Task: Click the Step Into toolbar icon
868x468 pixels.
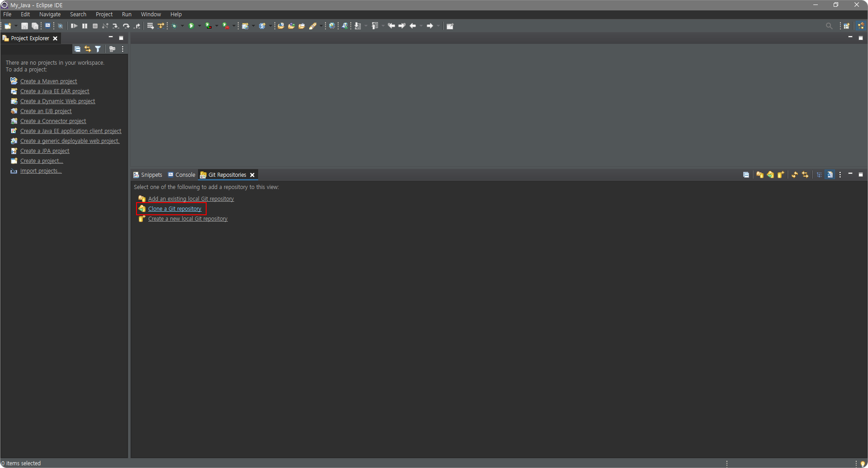Action: [116, 26]
